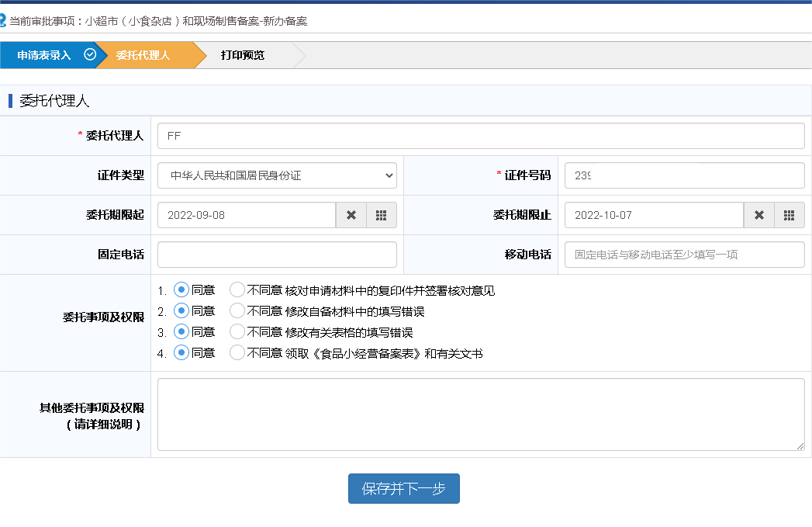Focus the 委托代理人 name input field
The image size is (812, 527).
(481, 136)
